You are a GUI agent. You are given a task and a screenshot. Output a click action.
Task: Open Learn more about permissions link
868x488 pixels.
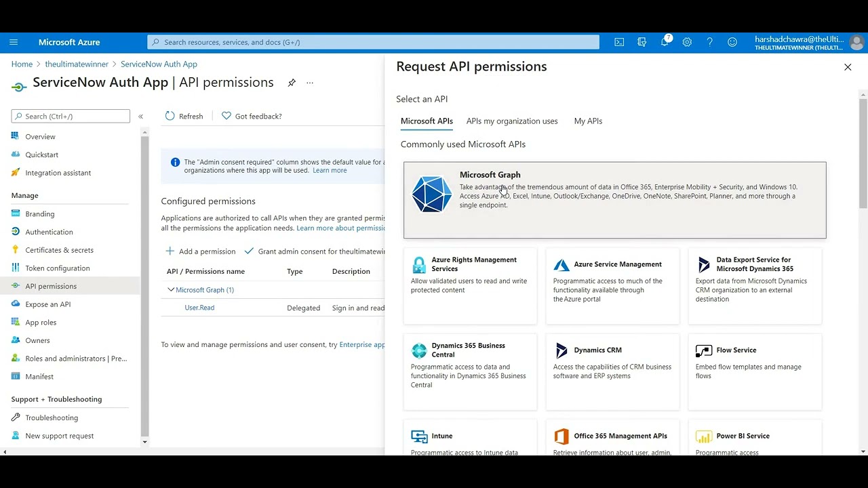tap(341, 228)
